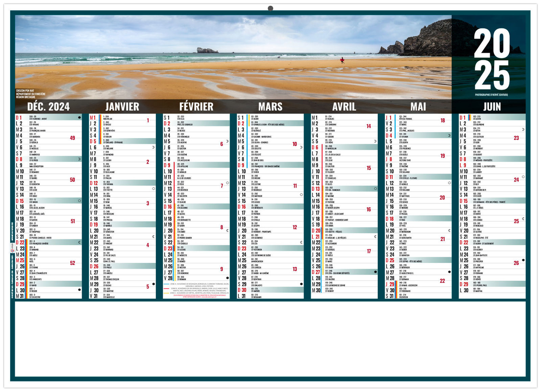Click the new moon symbol on February 28 row
This screenshot has height=392, width=541.
coord(227,278)
